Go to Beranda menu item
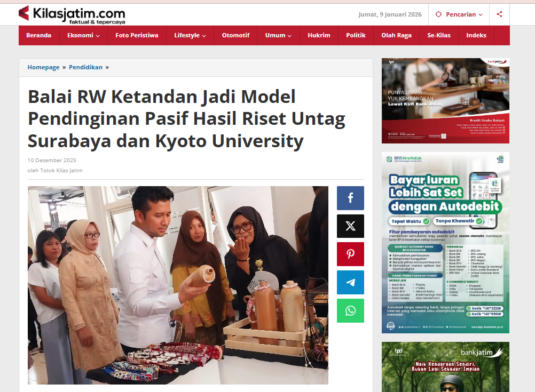This screenshot has height=392, width=535. point(39,35)
